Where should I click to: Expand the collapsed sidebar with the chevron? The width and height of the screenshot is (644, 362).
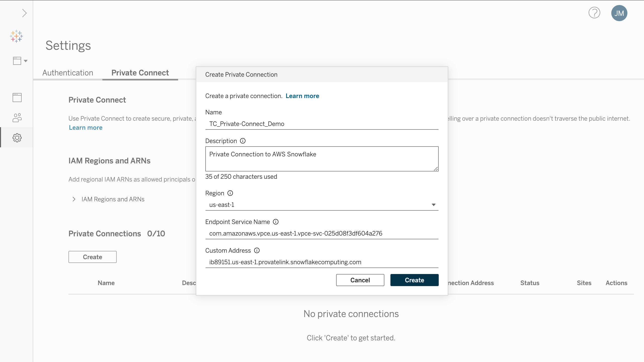(x=24, y=13)
